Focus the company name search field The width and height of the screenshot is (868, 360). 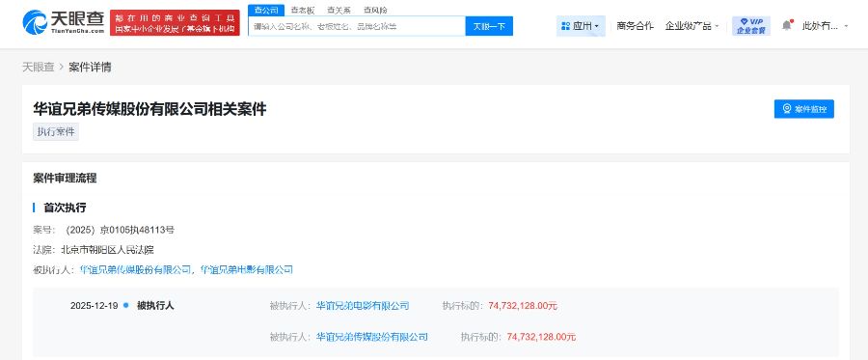357,26
